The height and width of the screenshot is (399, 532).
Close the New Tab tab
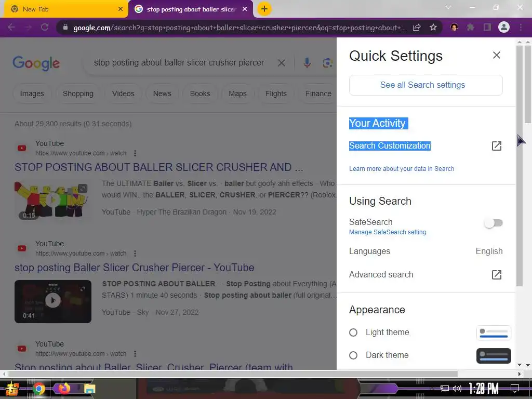(120, 9)
